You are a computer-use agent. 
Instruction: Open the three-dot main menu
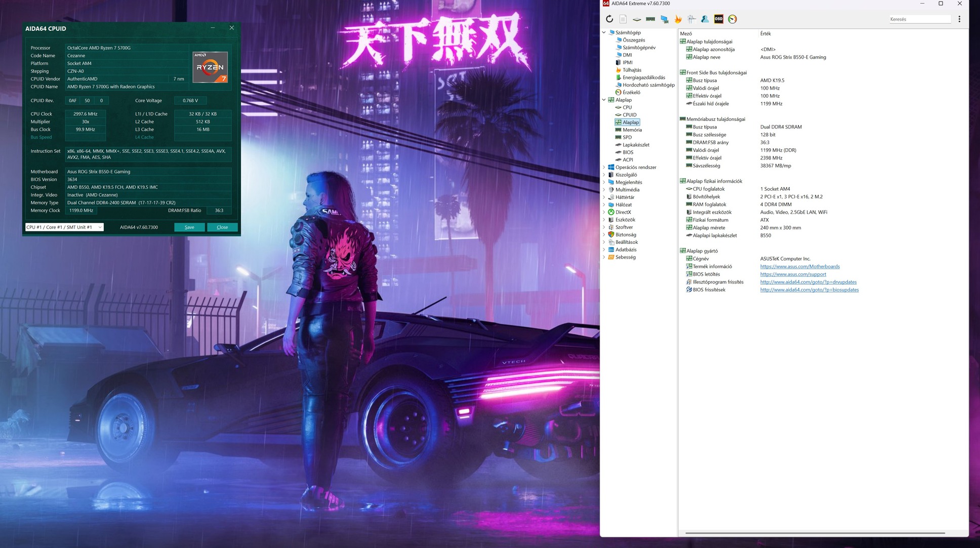[959, 19]
